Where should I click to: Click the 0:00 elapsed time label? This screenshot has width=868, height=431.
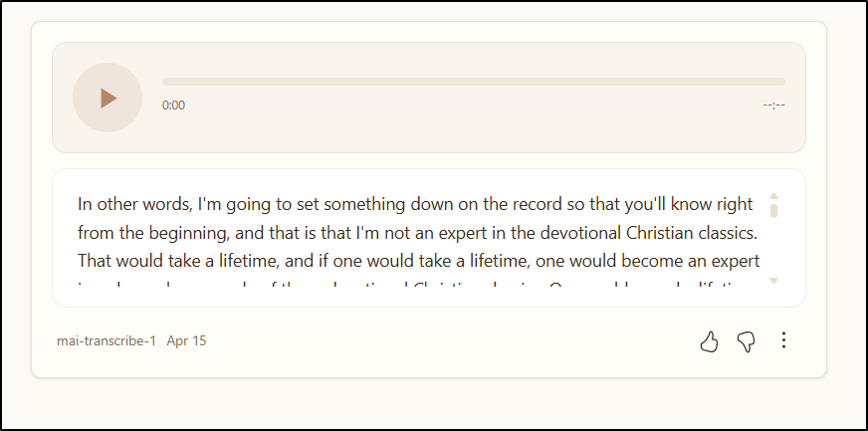coord(173,106)
